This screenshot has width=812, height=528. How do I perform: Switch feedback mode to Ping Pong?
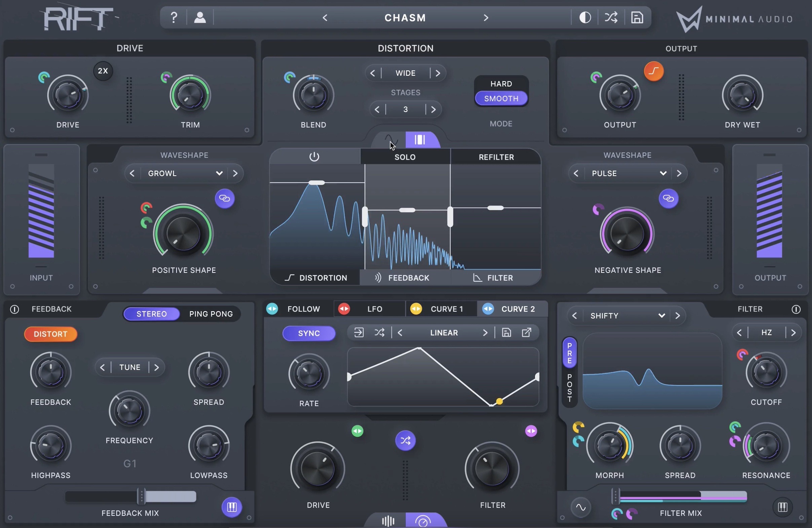pyautogui.click(x=211, y=314)
